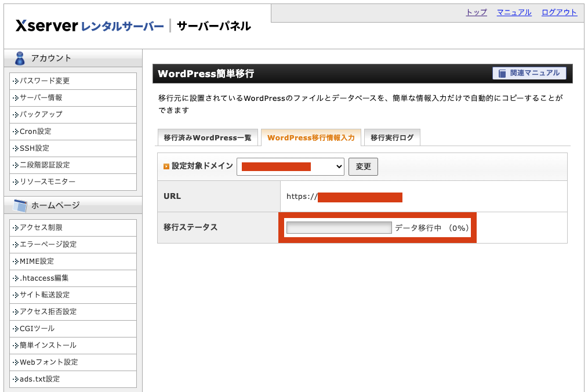Go to MIME設定

[73, 262]
